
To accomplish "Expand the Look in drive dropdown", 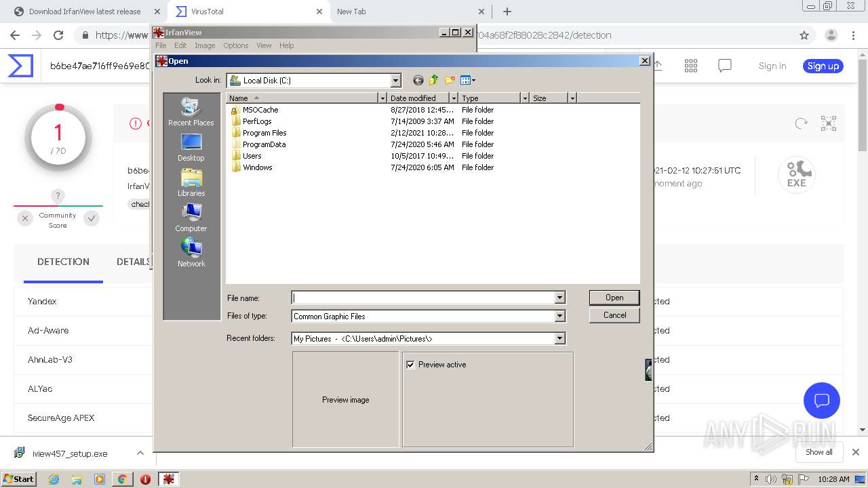I will (x=396, y=81).
